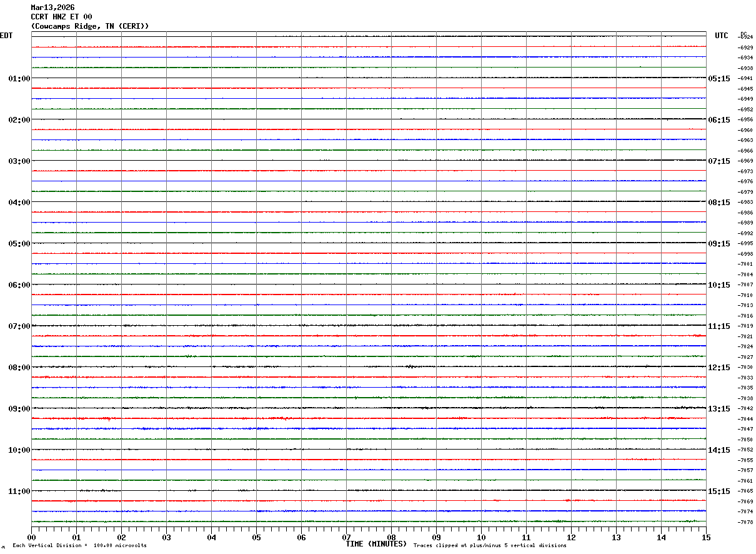Click the 14:15 UTC time label
Screen dimensions: 756x554
pyautogui.click(x=719, y=450)
